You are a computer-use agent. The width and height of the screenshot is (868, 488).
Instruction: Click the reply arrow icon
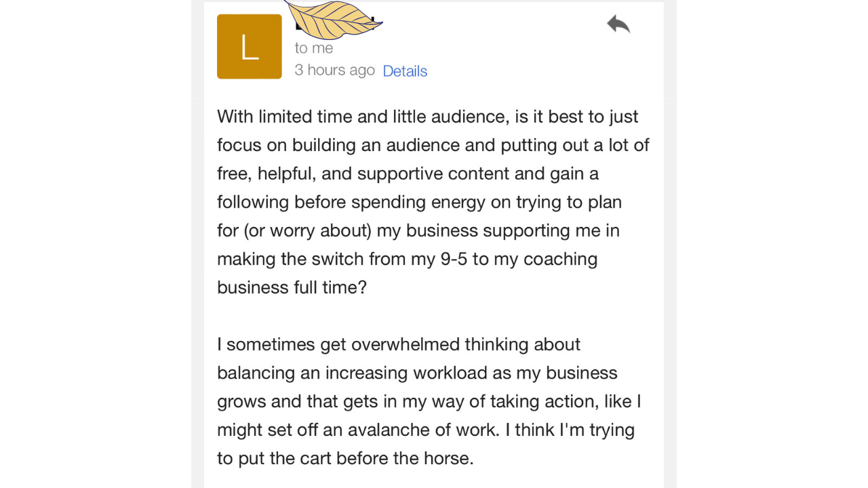pyautogui.click(x=618, y=24)
